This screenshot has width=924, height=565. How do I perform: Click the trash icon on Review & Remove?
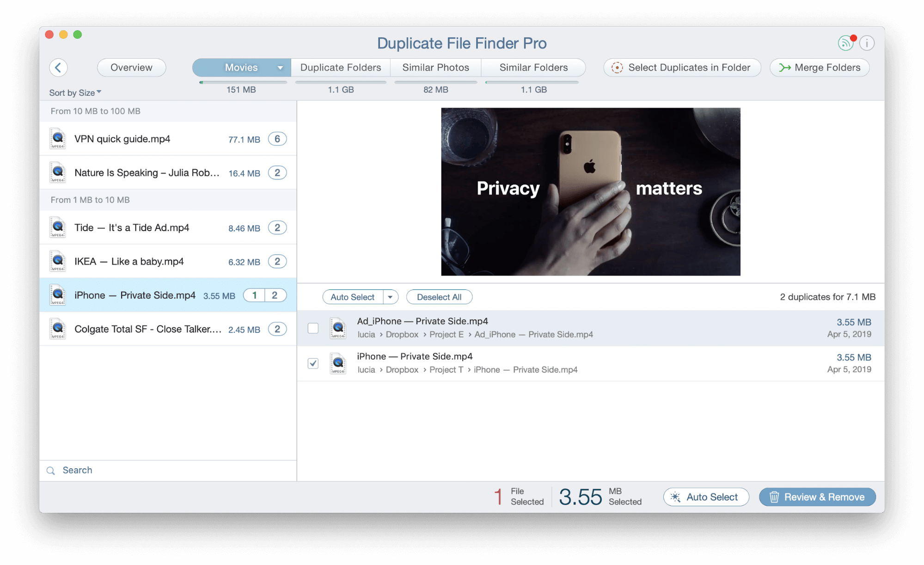[774, 497]
